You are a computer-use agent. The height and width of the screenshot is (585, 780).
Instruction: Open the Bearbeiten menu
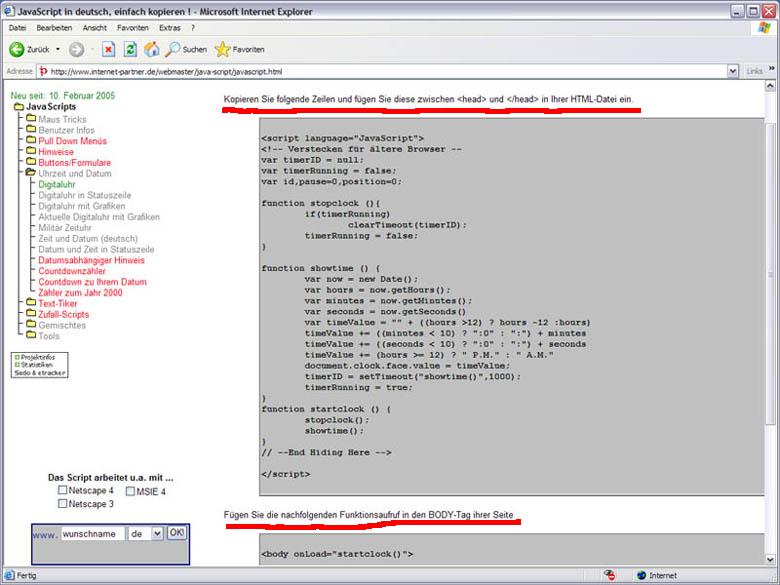point(54,28)
